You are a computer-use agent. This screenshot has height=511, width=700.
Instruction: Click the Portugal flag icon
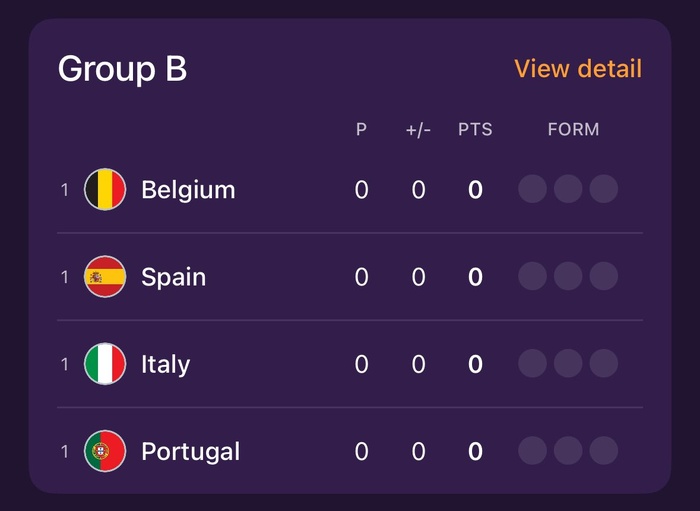(x=105, y=451)
